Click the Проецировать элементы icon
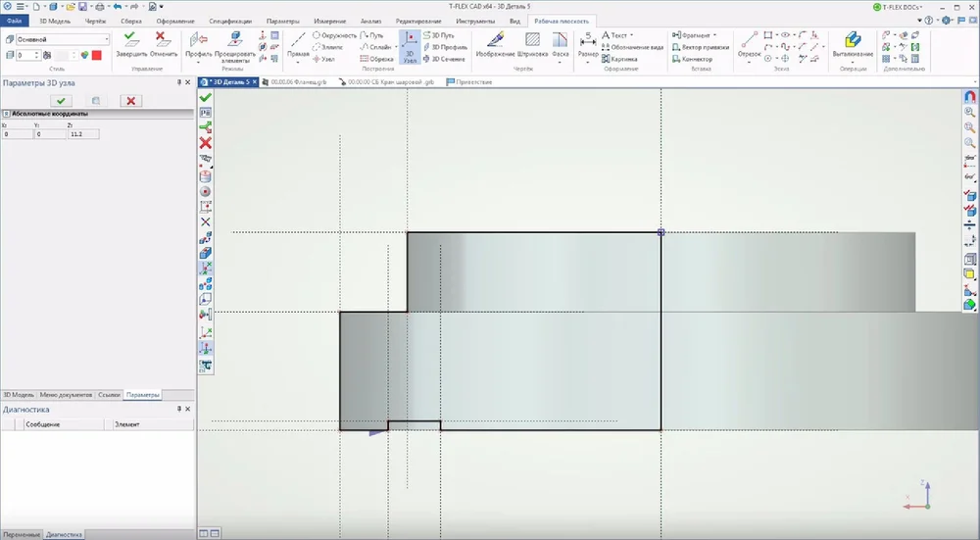 [234, 40]
